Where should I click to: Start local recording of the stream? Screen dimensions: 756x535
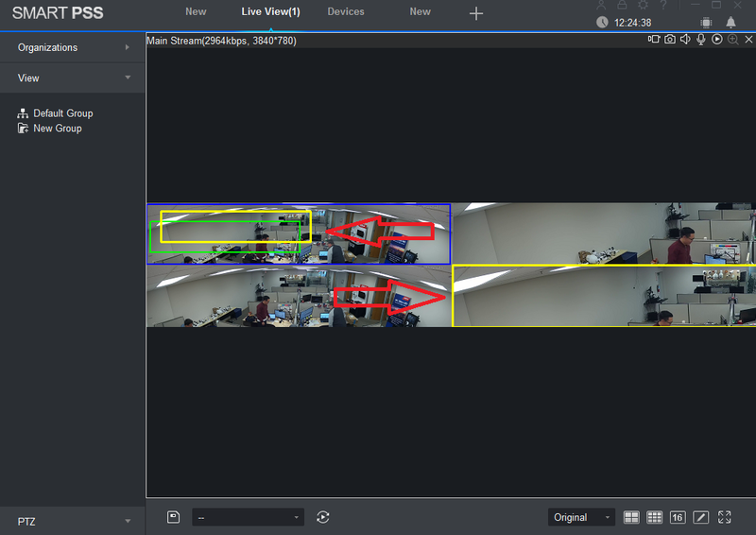(654, 40)
